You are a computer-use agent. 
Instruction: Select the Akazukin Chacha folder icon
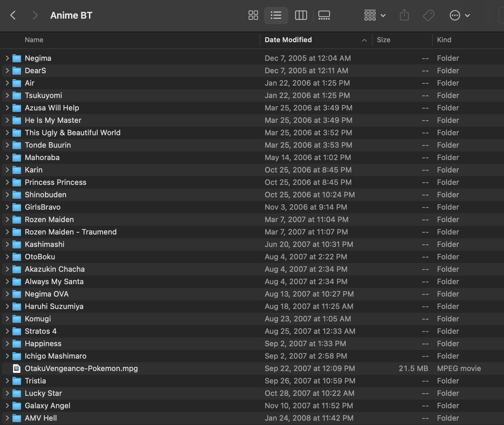(17, 269)
